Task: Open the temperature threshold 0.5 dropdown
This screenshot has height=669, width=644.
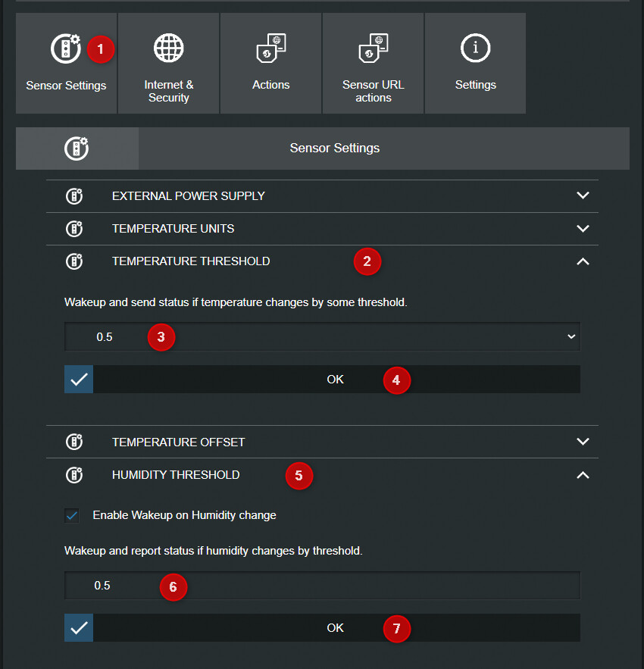Action: [x=322, y=336]
